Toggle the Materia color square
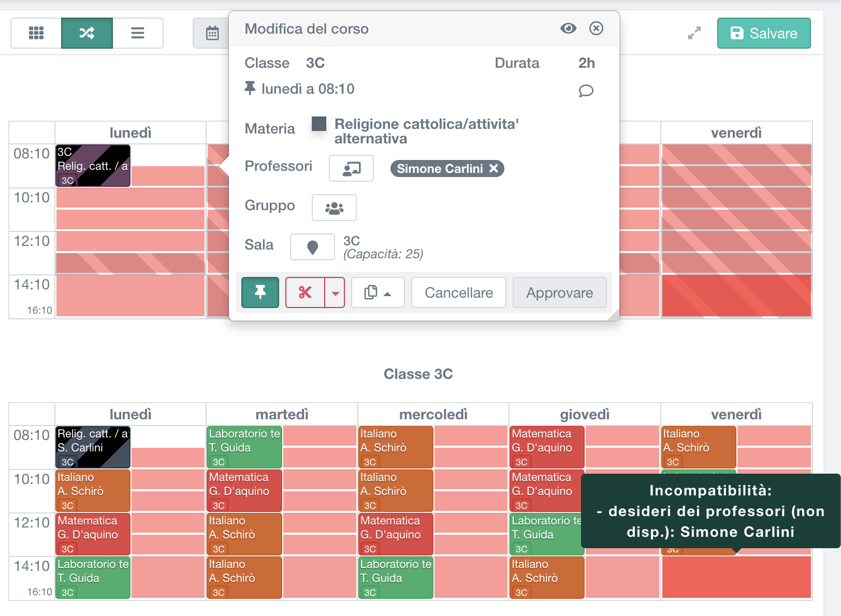The image size is (841, 616). (318, 124)
